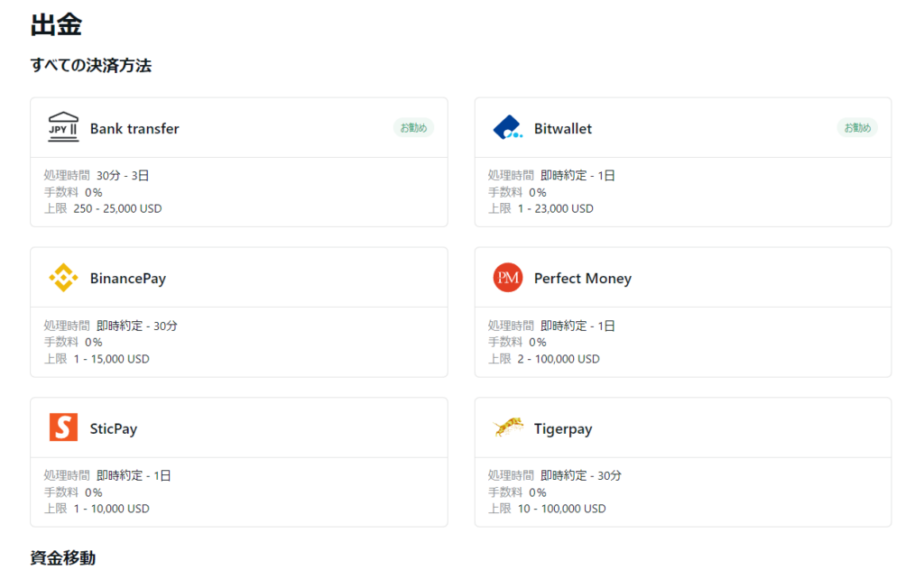Open the Tigerpay withdrawal option
This screenshot has width=924, height=579.
tap(683, 463)
